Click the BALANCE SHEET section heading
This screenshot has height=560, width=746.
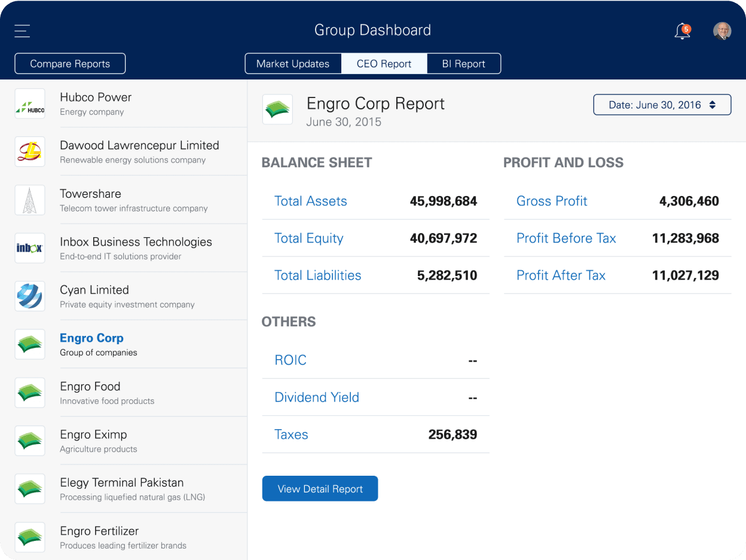click(x=317, y=163)
